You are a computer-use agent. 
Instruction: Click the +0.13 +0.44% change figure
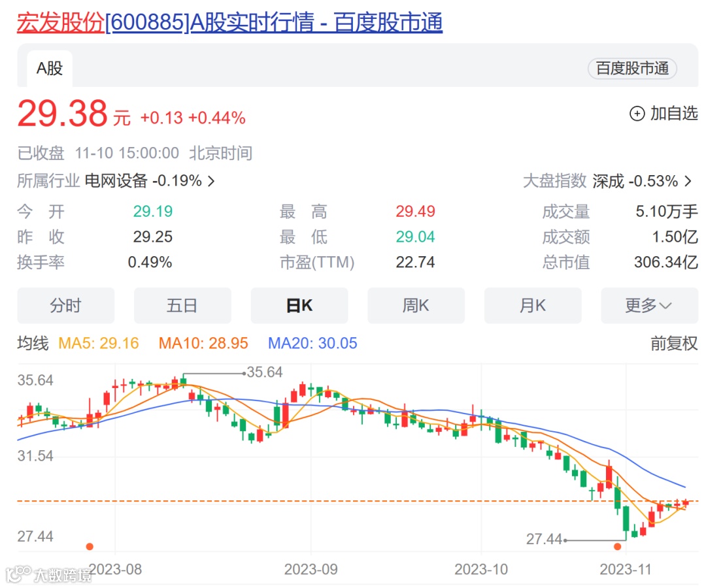(x=193, y=118)
